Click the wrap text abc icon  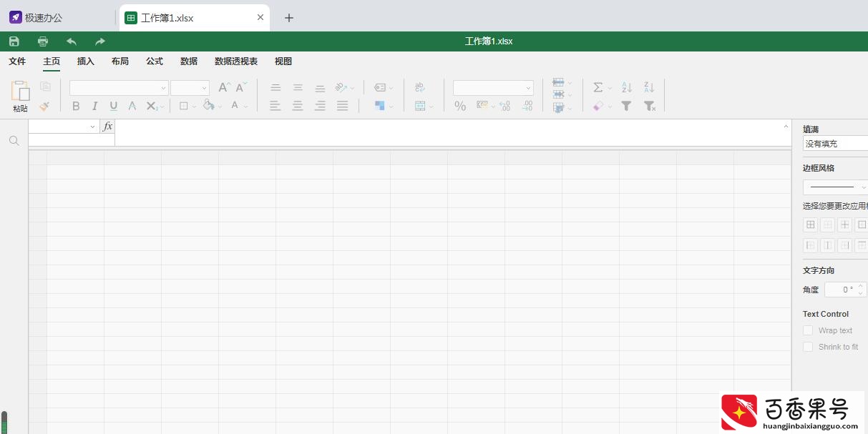tap(420, 87)
